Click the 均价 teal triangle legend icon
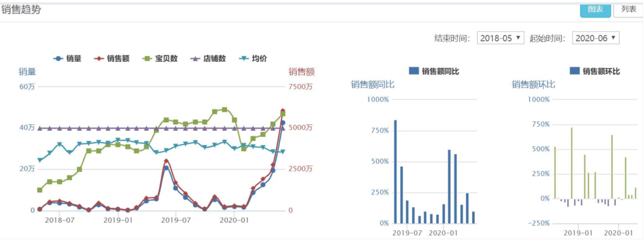This screenshot has height=244, width=644. point(244,59)
